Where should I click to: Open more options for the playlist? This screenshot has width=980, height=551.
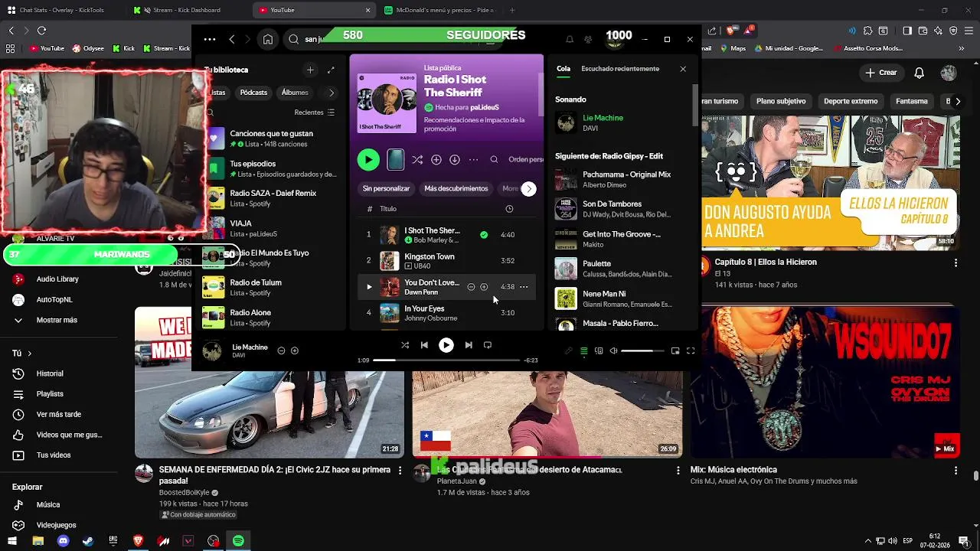coord(474,160)
